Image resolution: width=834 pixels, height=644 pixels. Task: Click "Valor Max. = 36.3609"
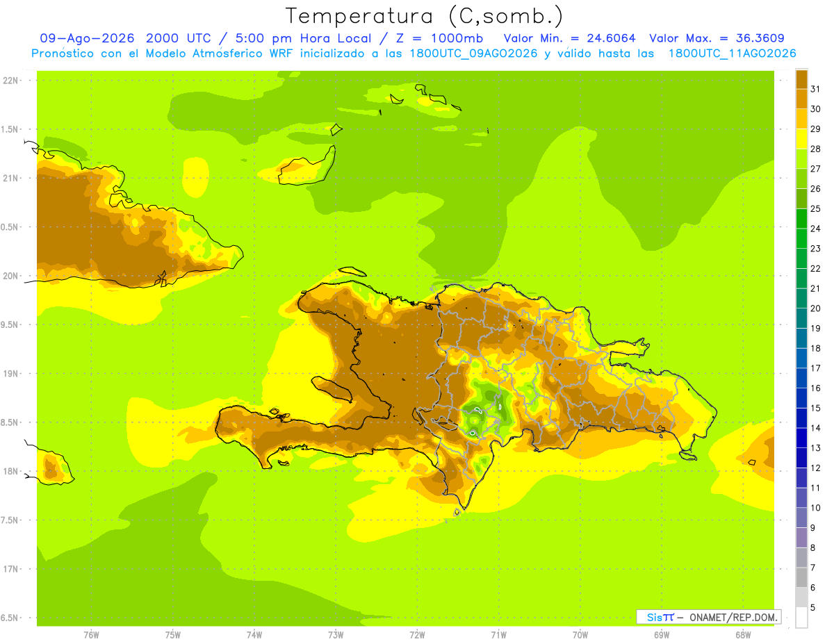[717, 38]
